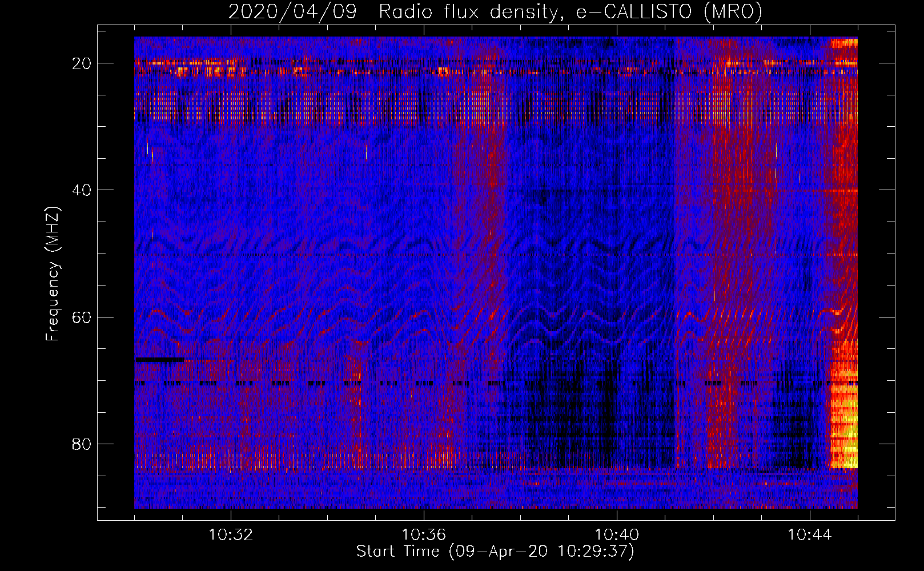The width and height of the screenshot is (924, 571).
Task: Click the '40' frequency tick label
Action: 82,190
